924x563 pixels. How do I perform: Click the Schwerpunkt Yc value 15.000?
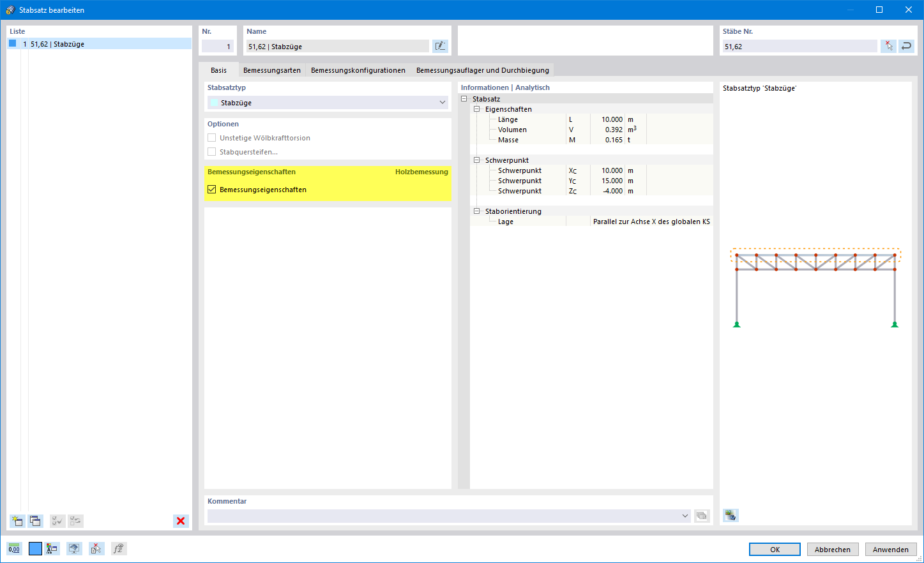point(612,181)
